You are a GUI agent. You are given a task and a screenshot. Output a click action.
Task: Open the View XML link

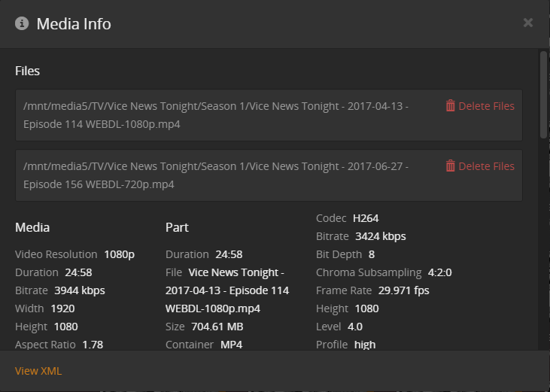(38, 371)
